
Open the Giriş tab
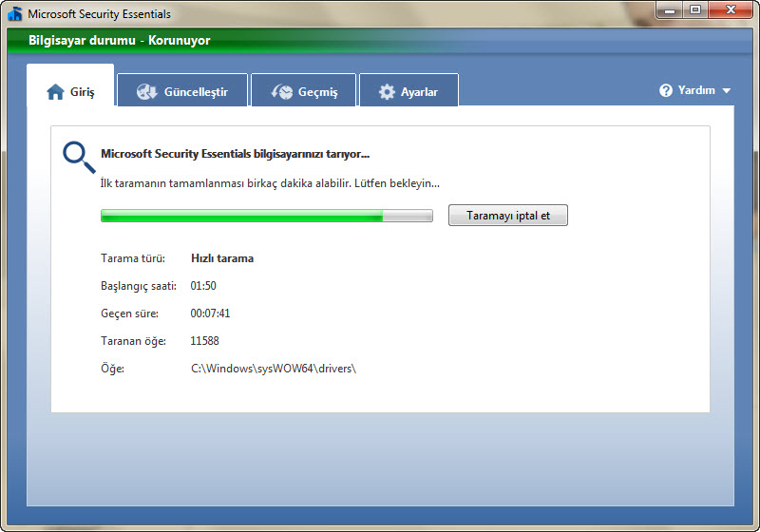pos(70,85)
